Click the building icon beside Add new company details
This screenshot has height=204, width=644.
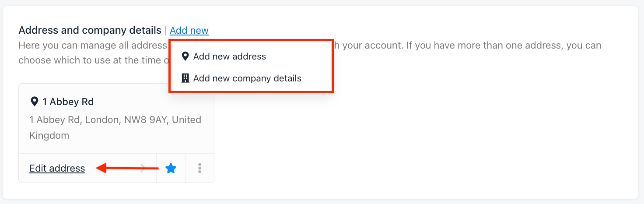coord(185,78)
